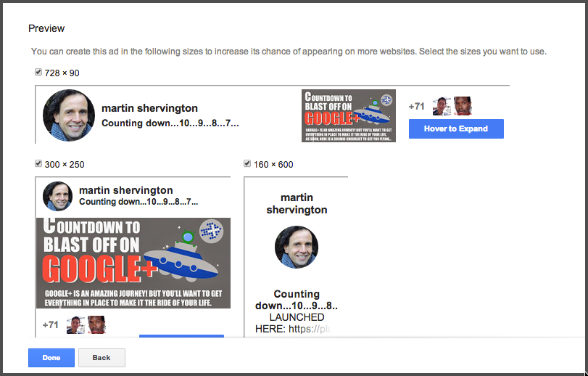Click Counting down text in the 300 × 250 ad
Image resolution: width=588 pixels, height=376 pixels.
click(x=138, y=202)
